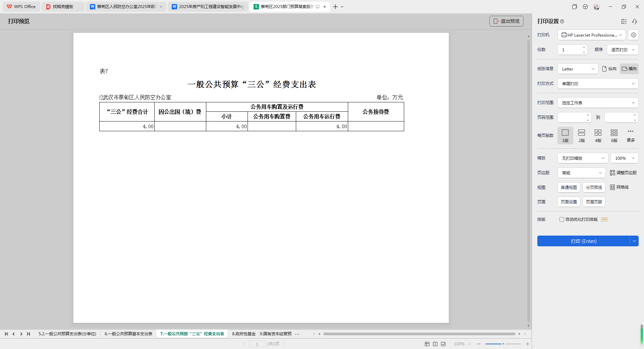
Task: Jump to the last sheet tab arrow
Action: point(29,334)
